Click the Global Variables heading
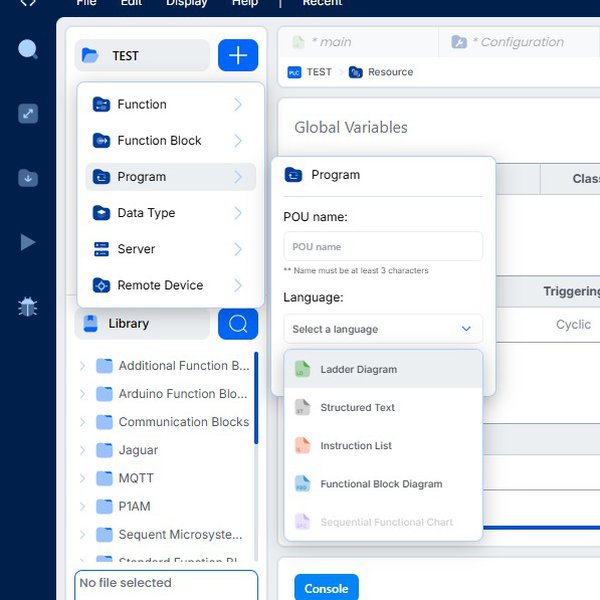 pyautogui.click(x=351, y=127)
